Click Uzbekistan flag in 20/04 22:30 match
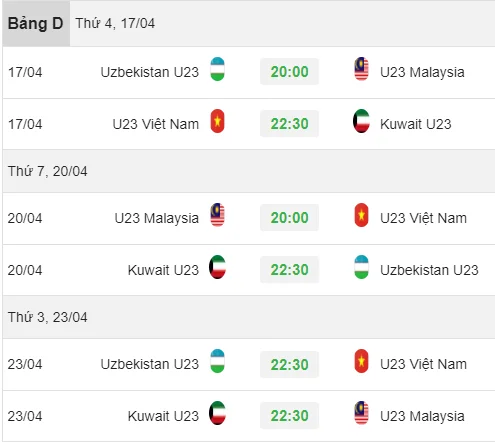The image size is (495, 442). (361, 267)
